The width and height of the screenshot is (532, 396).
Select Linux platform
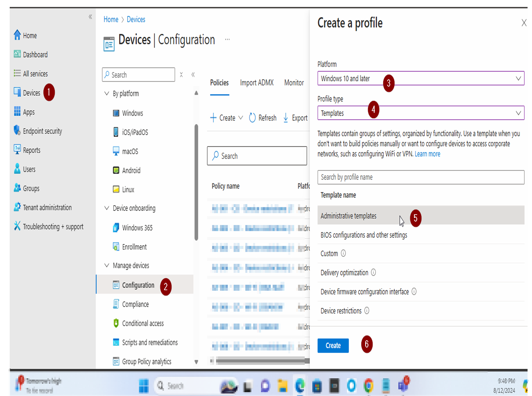[123, 189]
